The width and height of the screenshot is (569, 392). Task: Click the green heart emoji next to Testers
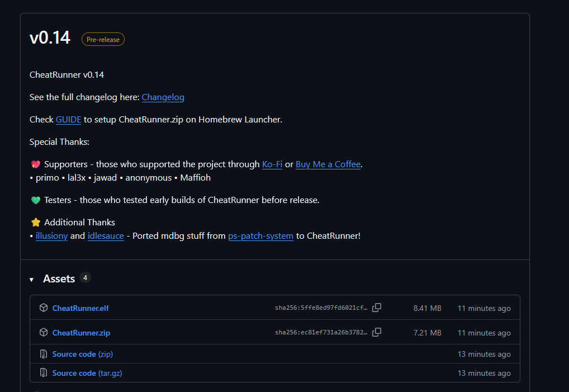tap(36, 200)
